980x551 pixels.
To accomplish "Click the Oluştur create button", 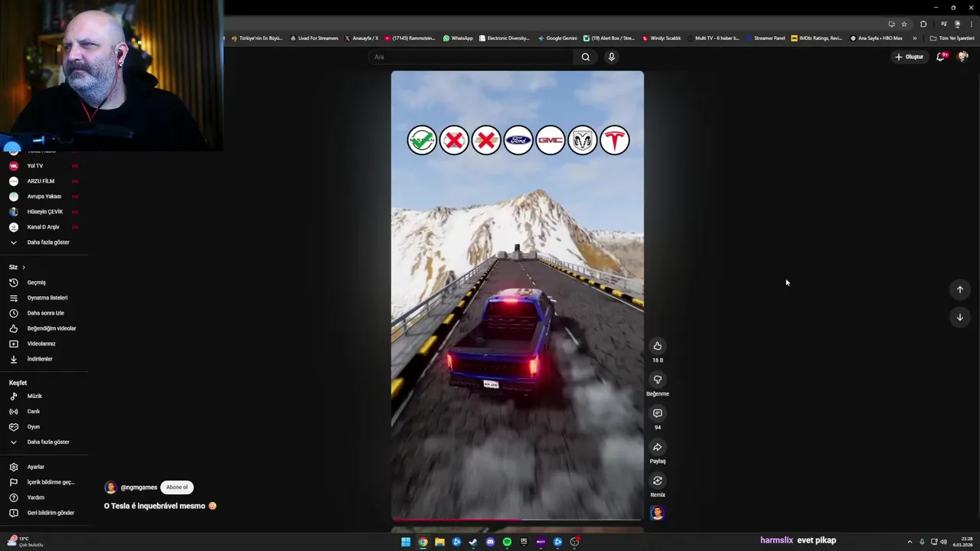I will (x=910, y=57).
